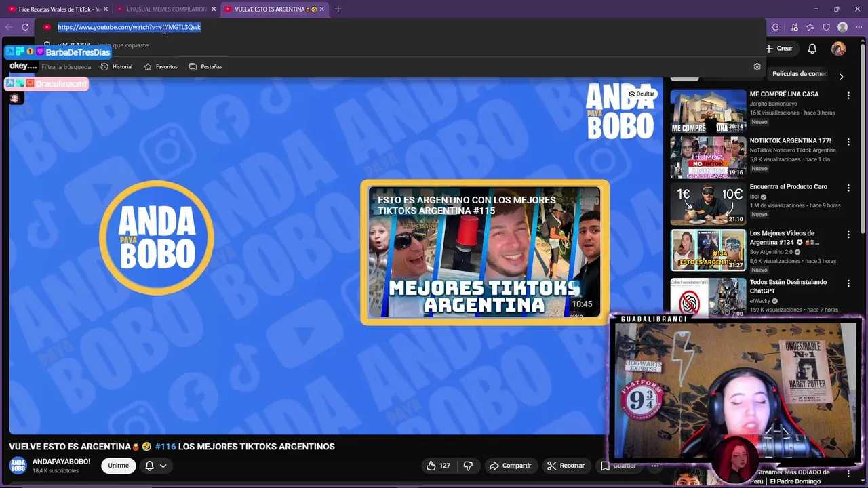Image resolution: width=868 pixels, height=488 pixels.
Task: Open the elWacky channel name
Action: tap(760, 301)
